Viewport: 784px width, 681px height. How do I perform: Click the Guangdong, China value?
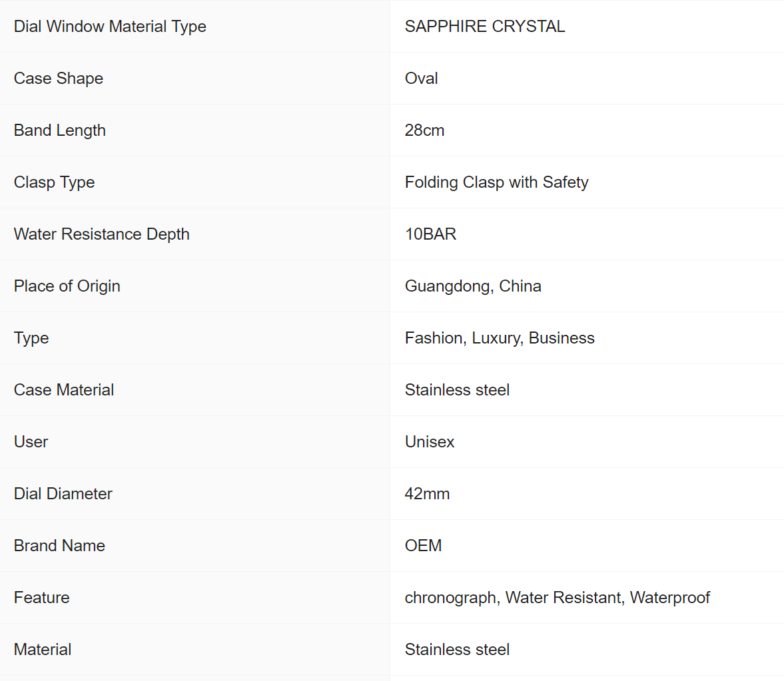point(473,286)
